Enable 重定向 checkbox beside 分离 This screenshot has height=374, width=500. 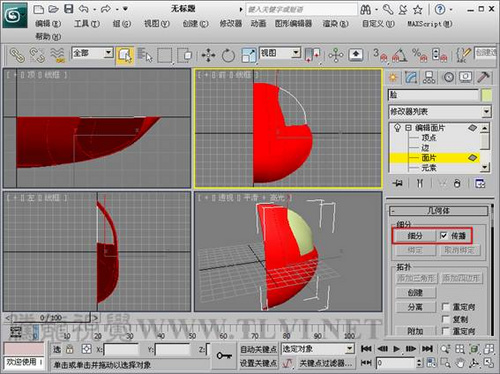(x=446, y=307)
